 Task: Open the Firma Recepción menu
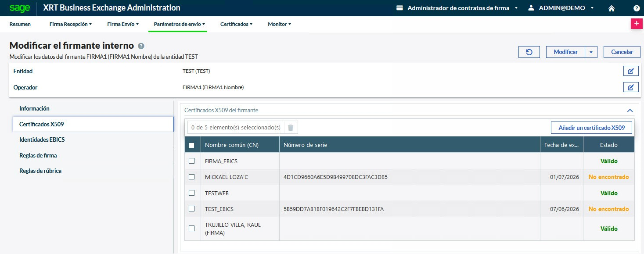coord(70,24)
